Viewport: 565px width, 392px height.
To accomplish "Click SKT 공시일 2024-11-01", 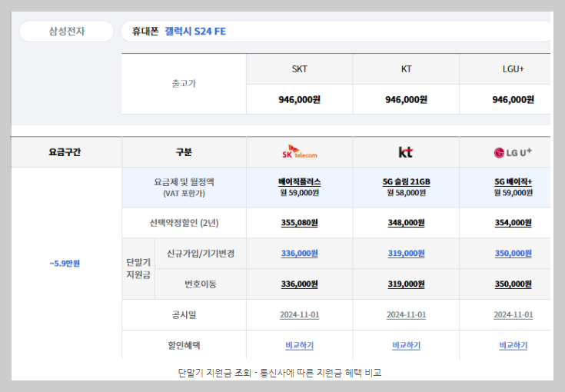I will [x=300, y=314].
